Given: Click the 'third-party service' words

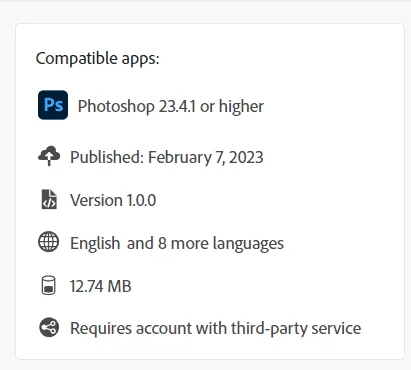Looking at the screenshot, I should [296, 329].
